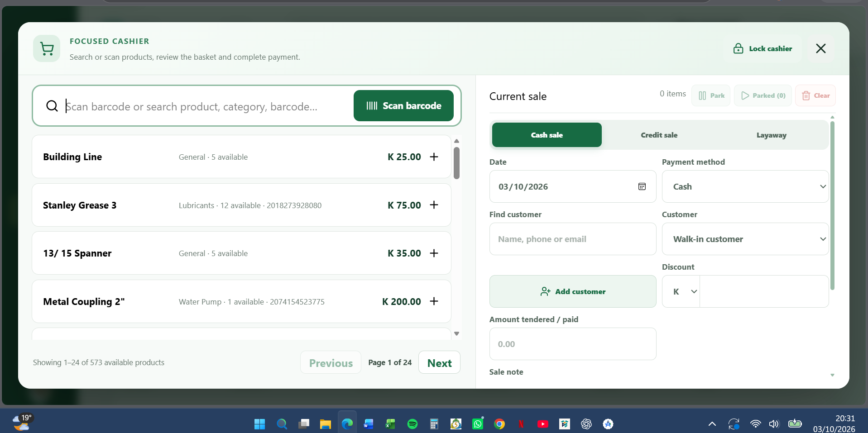The width and height of the screenshot is (868, 433).
Task: Focus the Find customer input field
Action: 573,239
